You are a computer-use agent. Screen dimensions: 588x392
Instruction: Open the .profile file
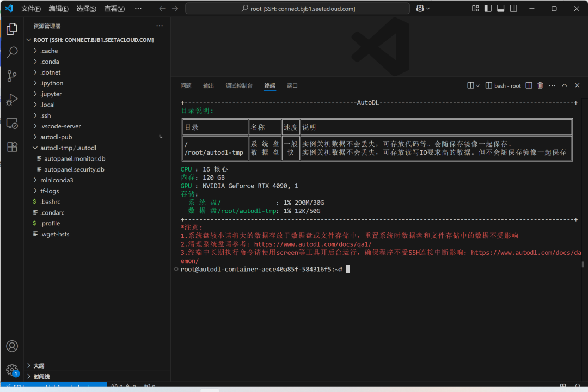(97, 223)
